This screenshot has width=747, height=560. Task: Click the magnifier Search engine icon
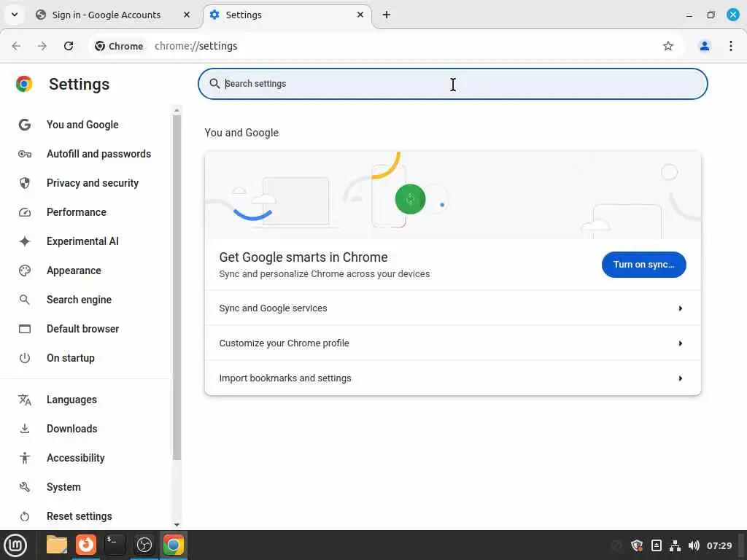pos(24,300)
